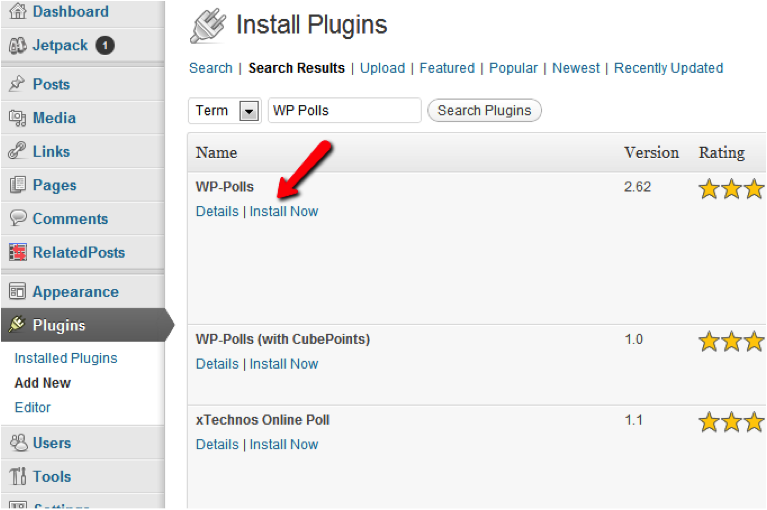Open Installed Plugins submenu item
Image resolution: width=767 pixels, height=510 pixels.
pos(66,358)
